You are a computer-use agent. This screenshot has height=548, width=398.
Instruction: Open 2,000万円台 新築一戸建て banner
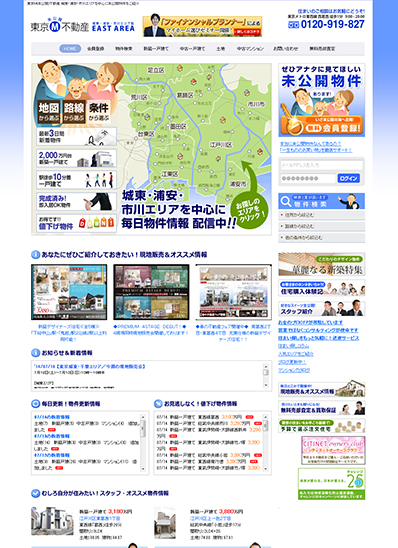pyautogui.click(x=76, y=158)
